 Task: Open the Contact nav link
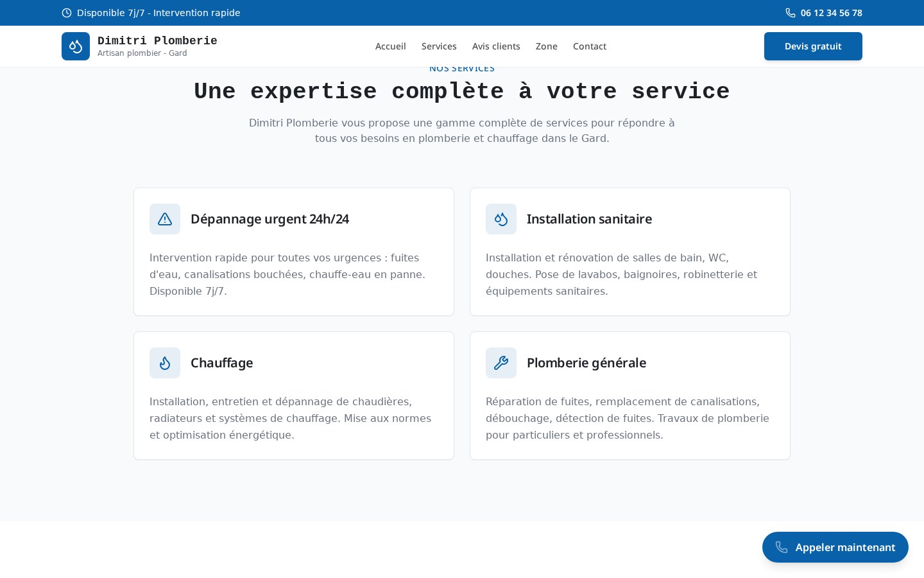pos(590,46)
